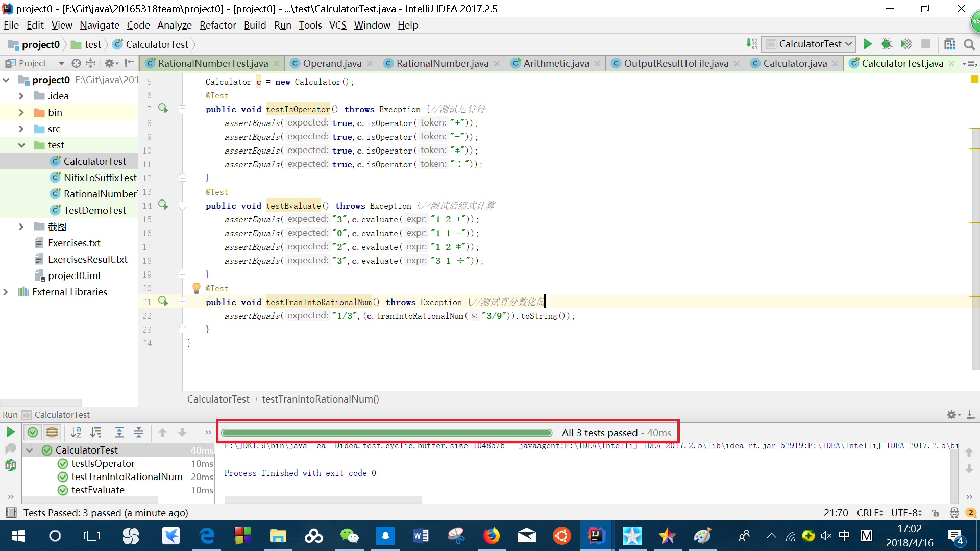Image resolution: width=980 pixels, height=551 pixels.
Task: Open the VCS menu
Action: 337,25
